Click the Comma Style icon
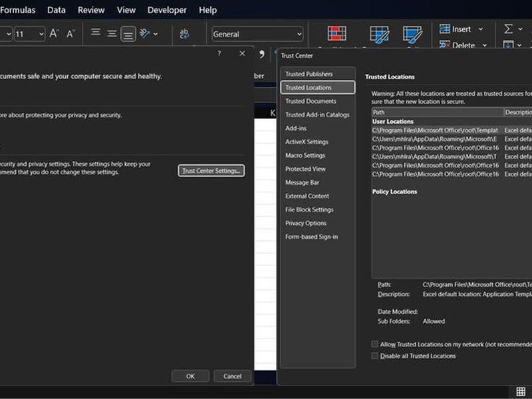 (261, 54)
